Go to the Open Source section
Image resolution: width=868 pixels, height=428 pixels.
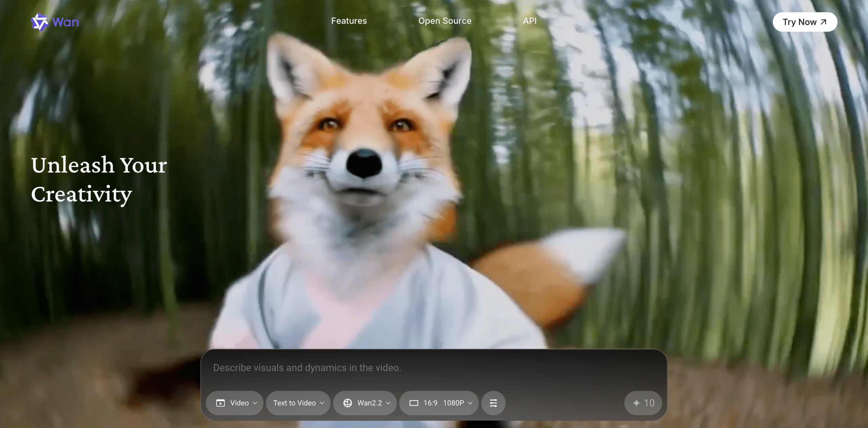tap(445, 21)
